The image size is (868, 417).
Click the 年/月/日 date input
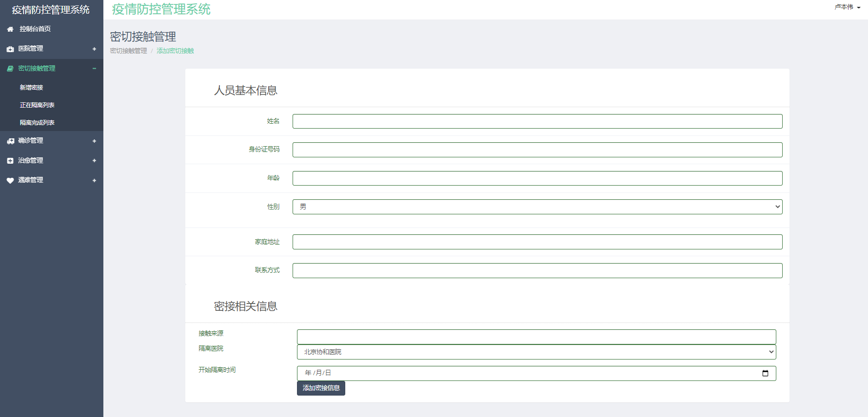pyautogui.click(x=536, y=373)
